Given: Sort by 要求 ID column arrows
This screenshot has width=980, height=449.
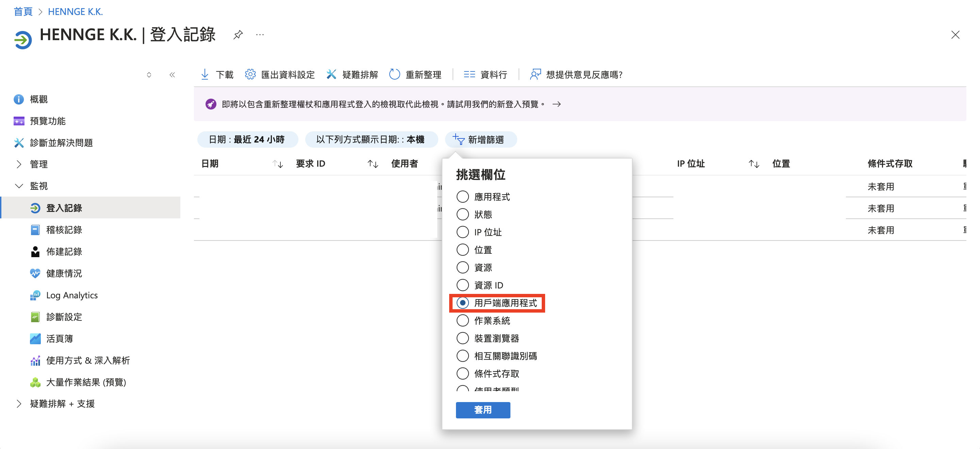Looking at the screenshot, I should pos(373,164).
